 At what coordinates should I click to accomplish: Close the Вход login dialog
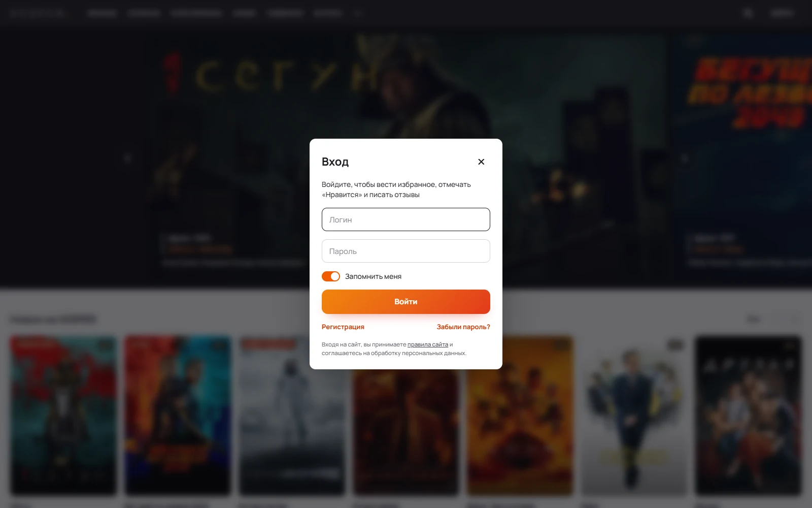click(x=481, y=162)
